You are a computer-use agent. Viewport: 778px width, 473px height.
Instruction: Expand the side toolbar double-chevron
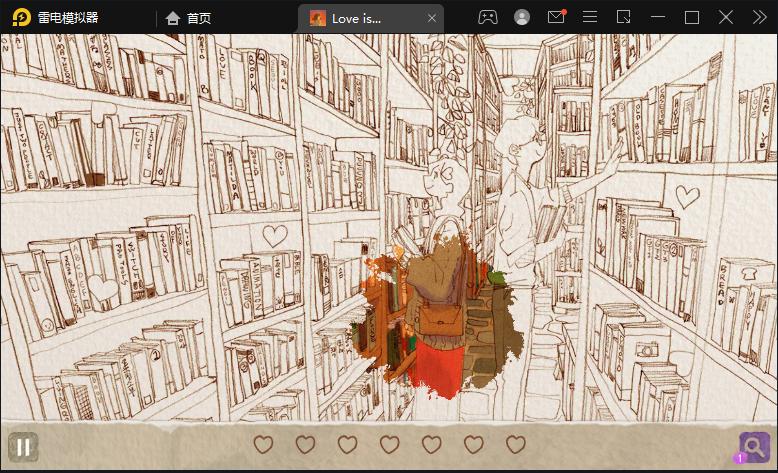pyautogui.click(x=759, y=17)
